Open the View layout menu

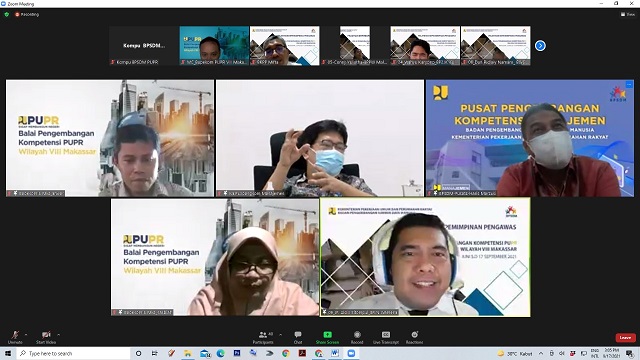628,14
